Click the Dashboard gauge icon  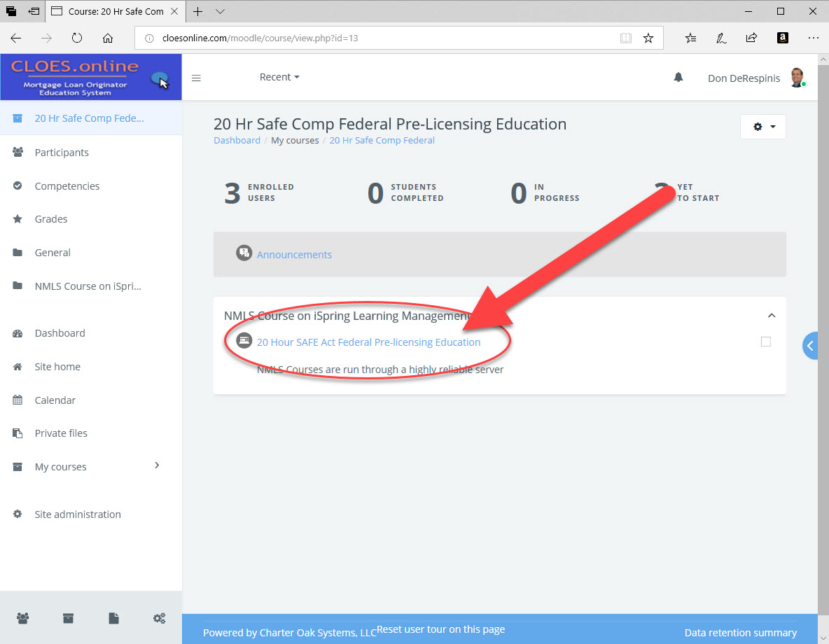pyautogui.click(x=18, y=333)
